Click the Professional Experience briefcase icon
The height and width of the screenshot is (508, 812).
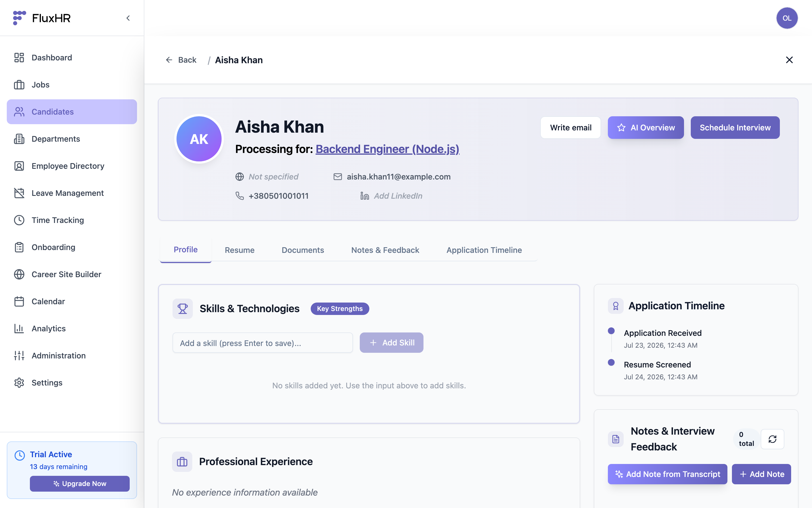(x=182, y=462)
